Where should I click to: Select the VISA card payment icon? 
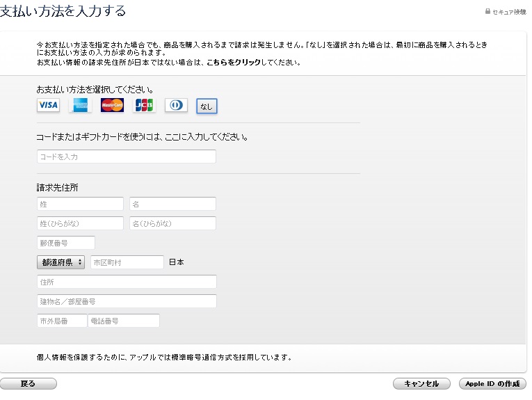point(48,105)
